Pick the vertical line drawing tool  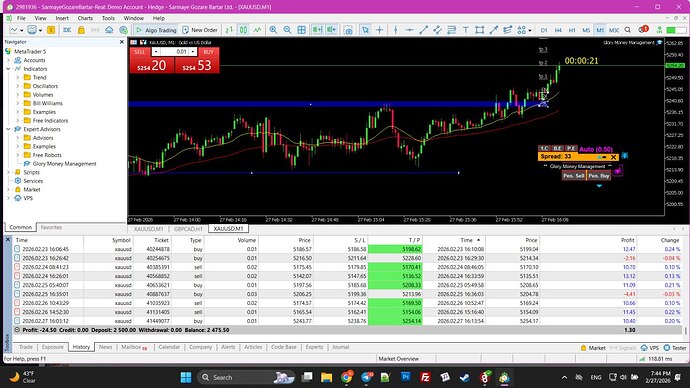(x=396, y=30)
